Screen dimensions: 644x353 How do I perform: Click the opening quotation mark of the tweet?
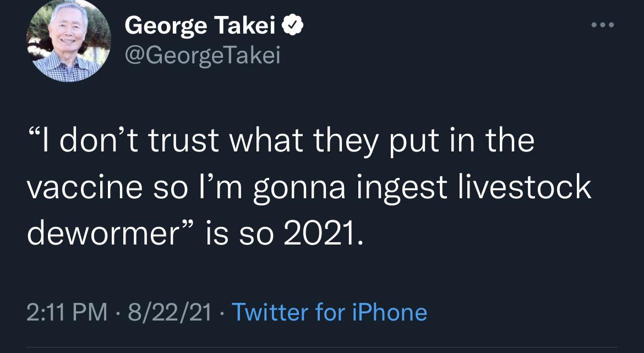(36, 135)
